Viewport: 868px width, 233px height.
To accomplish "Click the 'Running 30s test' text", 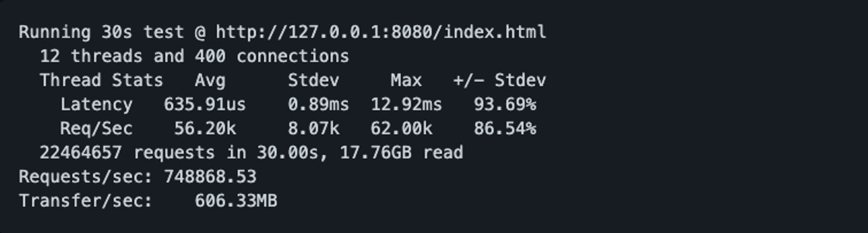I will coord(102,33).
